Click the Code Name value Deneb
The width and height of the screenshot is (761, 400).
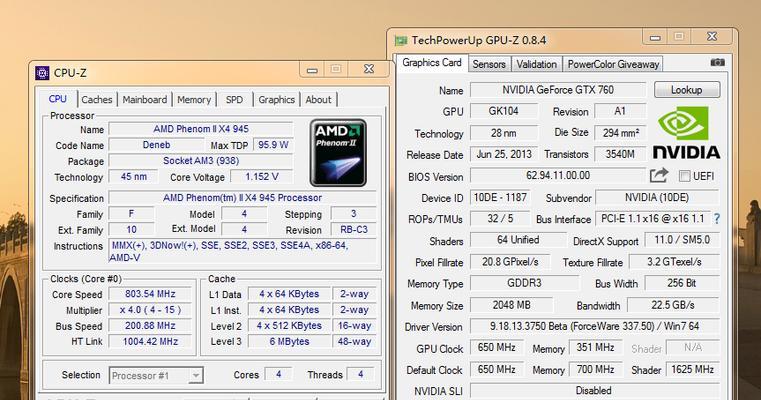click(x=156, y=145)
